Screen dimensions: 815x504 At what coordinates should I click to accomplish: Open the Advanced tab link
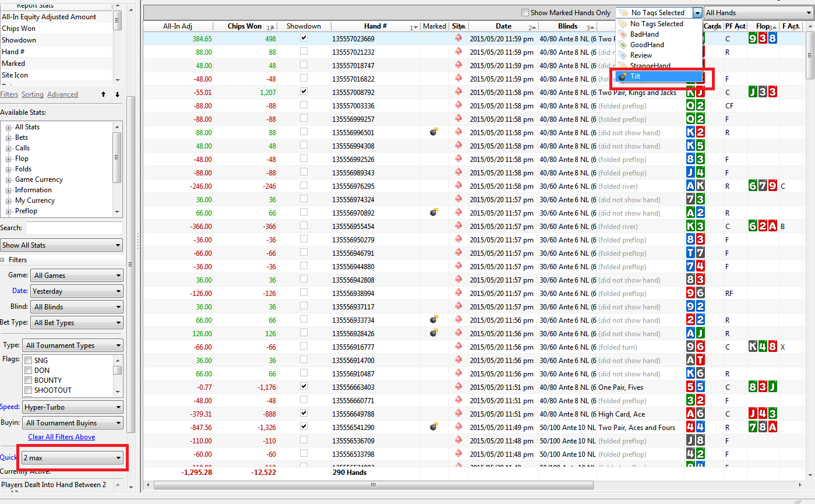click(62, 94)
